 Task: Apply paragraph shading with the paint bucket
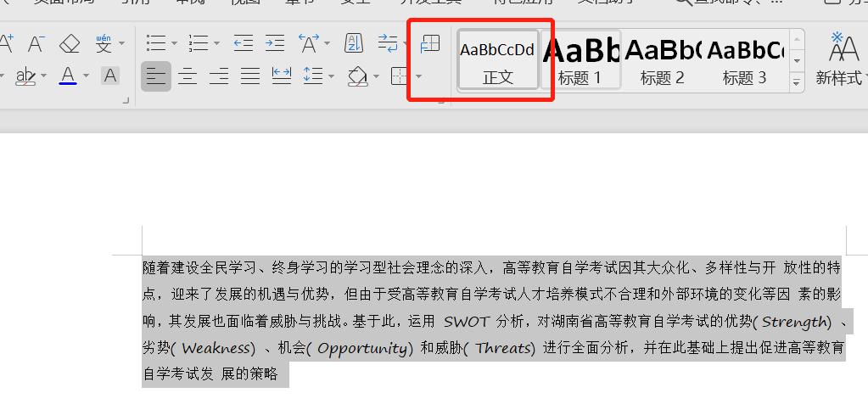[357, 76]
